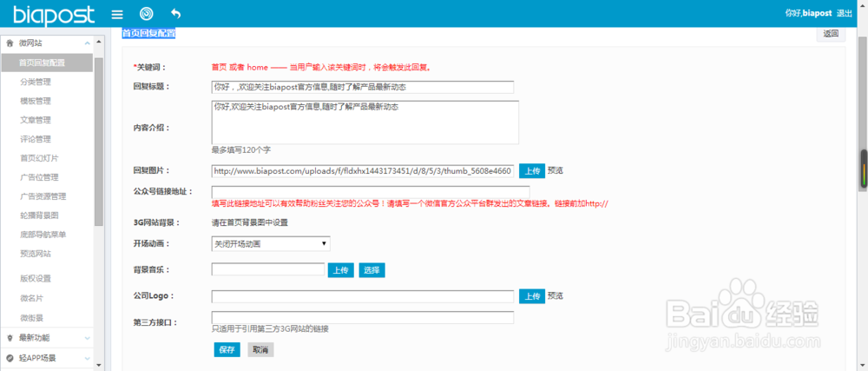Open 底部导航菜单 in sidebar
868x371 pixels.
(43, 235)
